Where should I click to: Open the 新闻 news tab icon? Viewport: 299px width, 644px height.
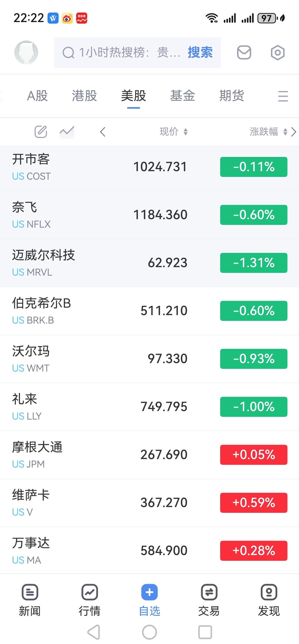30,592
